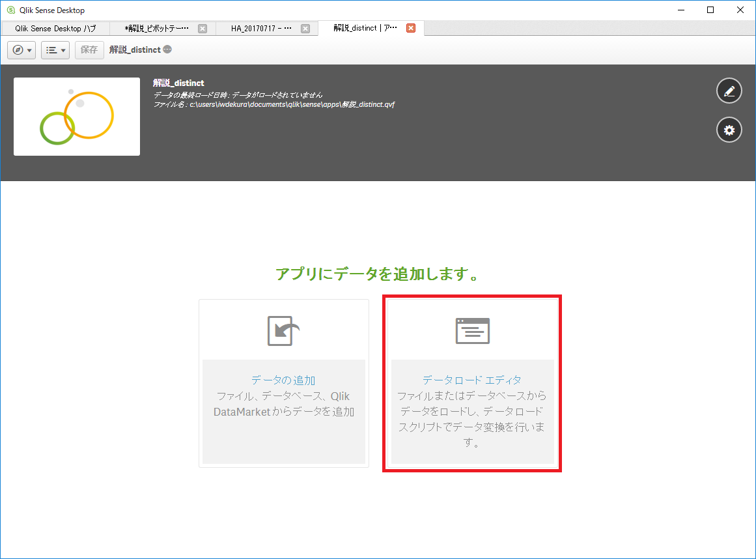Click the app thumbnail with circles

tap(77, 117)
